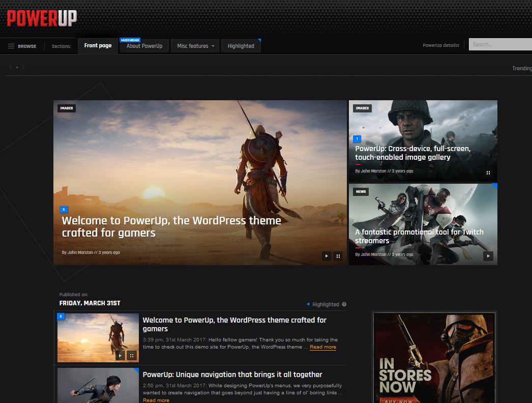Expand the Misc features dropdown menu
This screenshot has height=403, width=532.
click(x=195, y=46)
